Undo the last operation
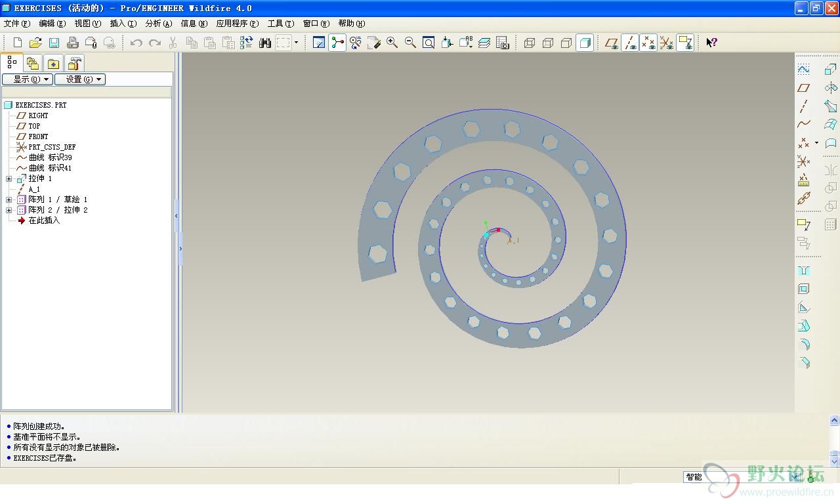 click(x=136, y=43)
